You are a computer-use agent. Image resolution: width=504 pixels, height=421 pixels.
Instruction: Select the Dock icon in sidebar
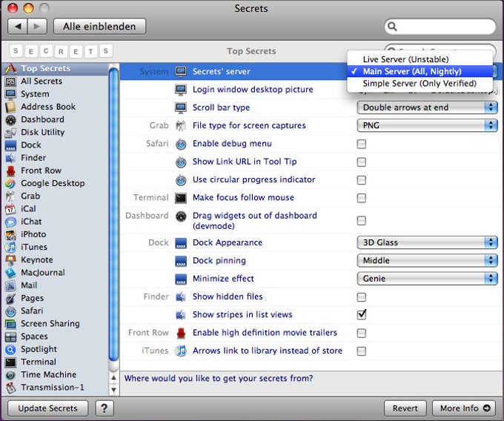pyautogui.click(x=10, y=145)
